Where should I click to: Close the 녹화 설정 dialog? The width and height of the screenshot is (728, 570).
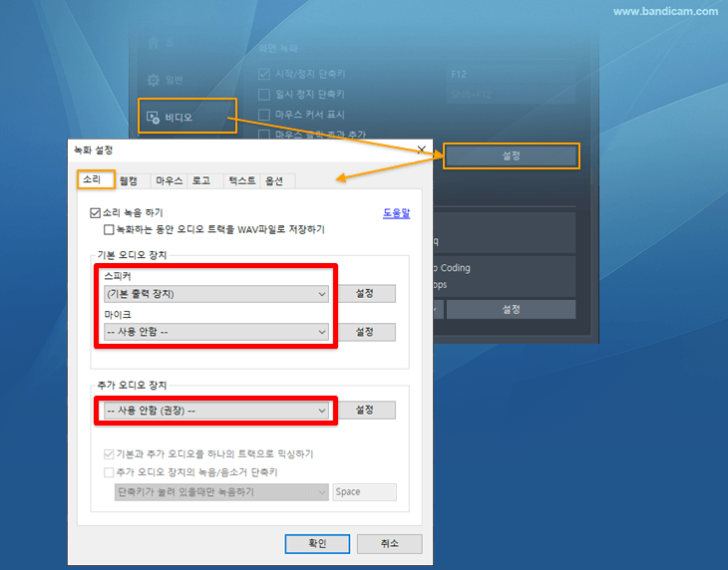(x=422, y=149)
